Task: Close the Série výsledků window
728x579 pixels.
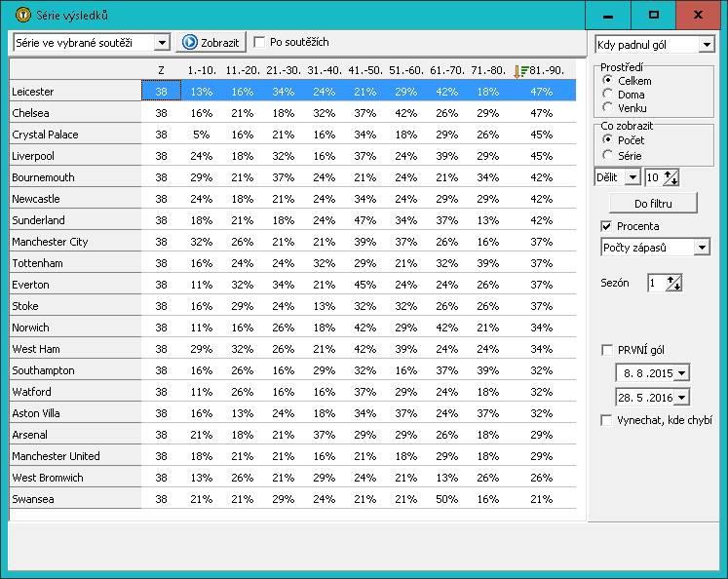Action: pos(698,16)
